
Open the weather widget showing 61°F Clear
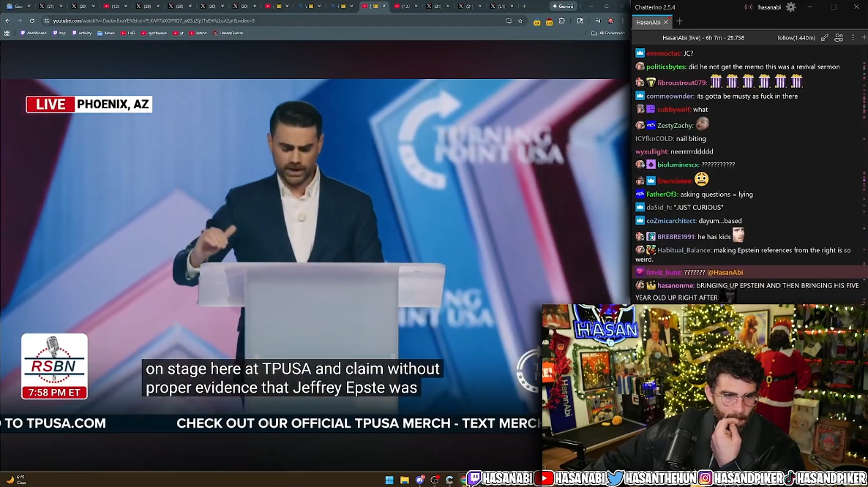tap(16, 480)
